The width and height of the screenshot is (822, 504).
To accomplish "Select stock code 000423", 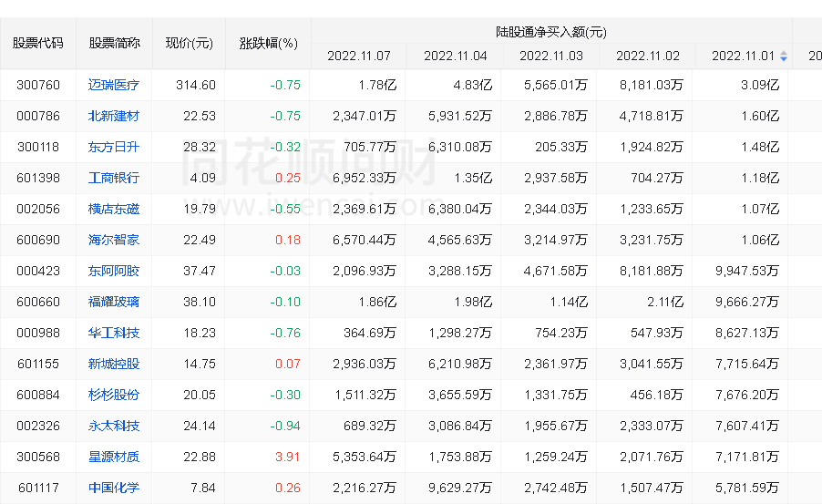I will click(38, 271).
